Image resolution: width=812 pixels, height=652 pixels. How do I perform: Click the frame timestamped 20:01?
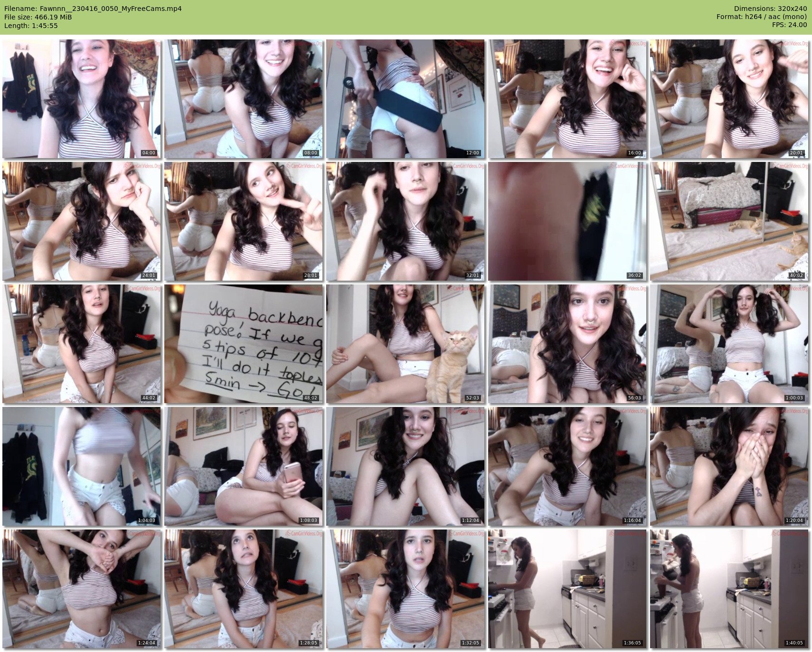(729, 99)
